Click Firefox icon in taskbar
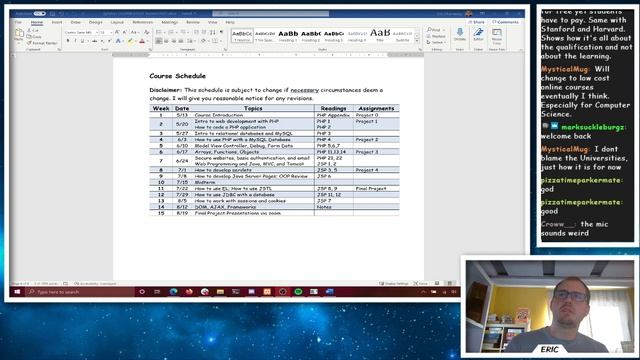Viewport: 640px width, 360px height. pyautogui.click(x=189, y=292)
